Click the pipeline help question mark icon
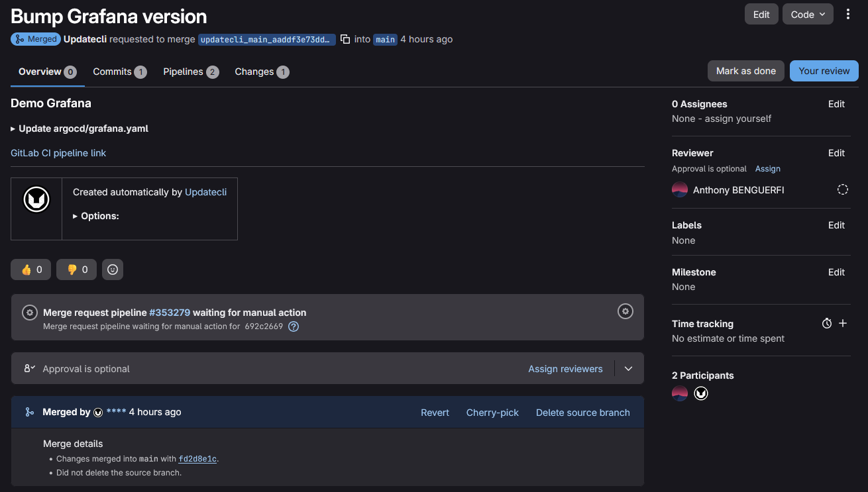Image resolution: width=868 pixels, height=492 pixels. pos(294,326)
